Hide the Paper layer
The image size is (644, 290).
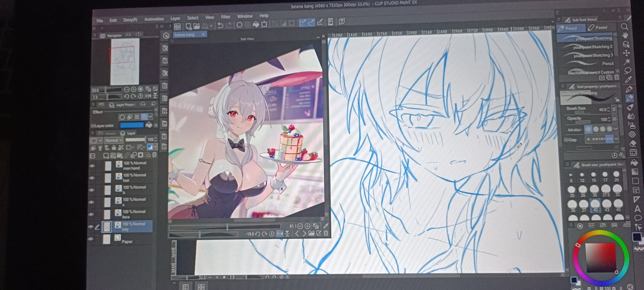[x=91, y=239]
